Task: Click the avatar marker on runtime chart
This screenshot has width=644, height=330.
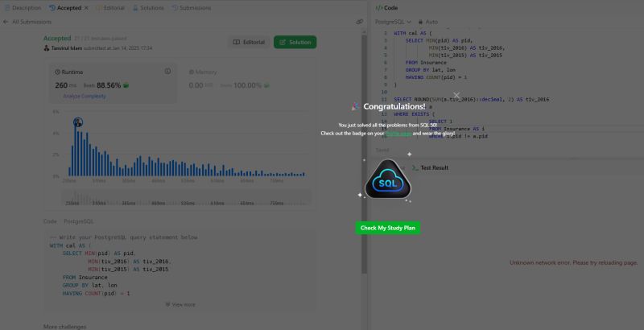Action: tap(78, 122)
